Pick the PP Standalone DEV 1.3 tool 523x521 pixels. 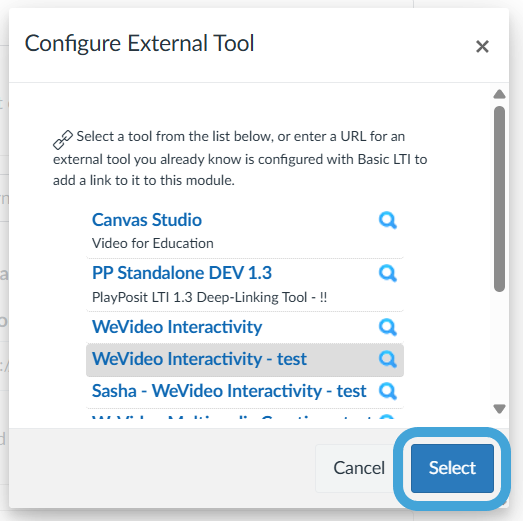[x=182, y=273]
